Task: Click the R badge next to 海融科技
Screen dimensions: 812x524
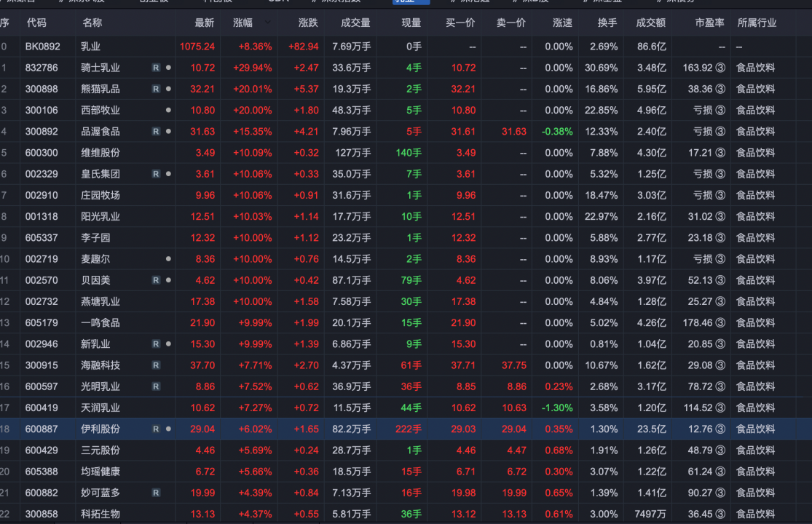Action: point(156,365)
